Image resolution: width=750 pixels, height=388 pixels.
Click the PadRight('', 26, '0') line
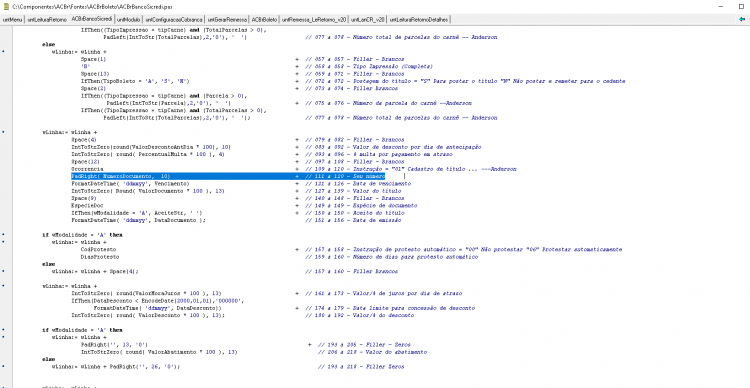click(116, 366)
